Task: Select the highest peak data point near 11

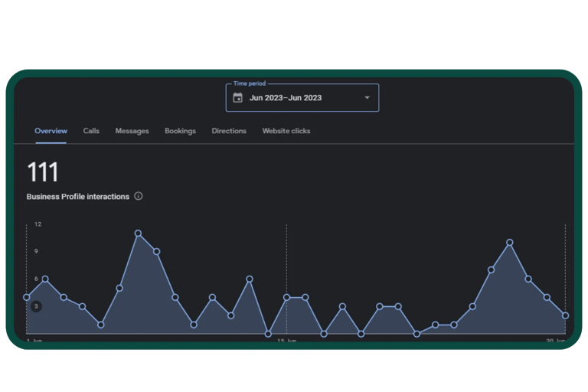Action: click(138, 234)
